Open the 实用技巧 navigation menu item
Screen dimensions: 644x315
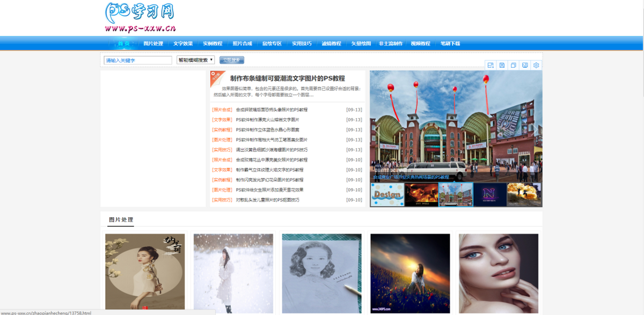coord(302,43)
